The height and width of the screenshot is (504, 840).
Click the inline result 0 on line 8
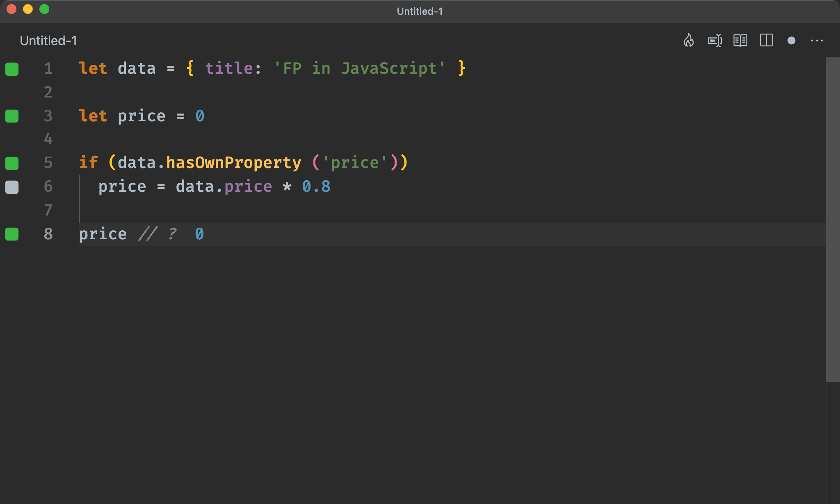tap(199, 234)
